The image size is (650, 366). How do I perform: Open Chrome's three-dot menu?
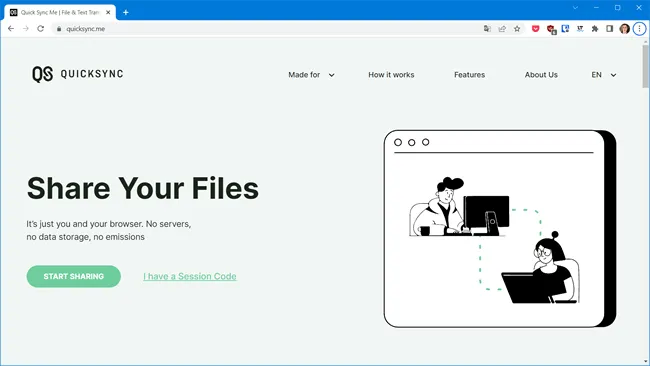(639, 29)
